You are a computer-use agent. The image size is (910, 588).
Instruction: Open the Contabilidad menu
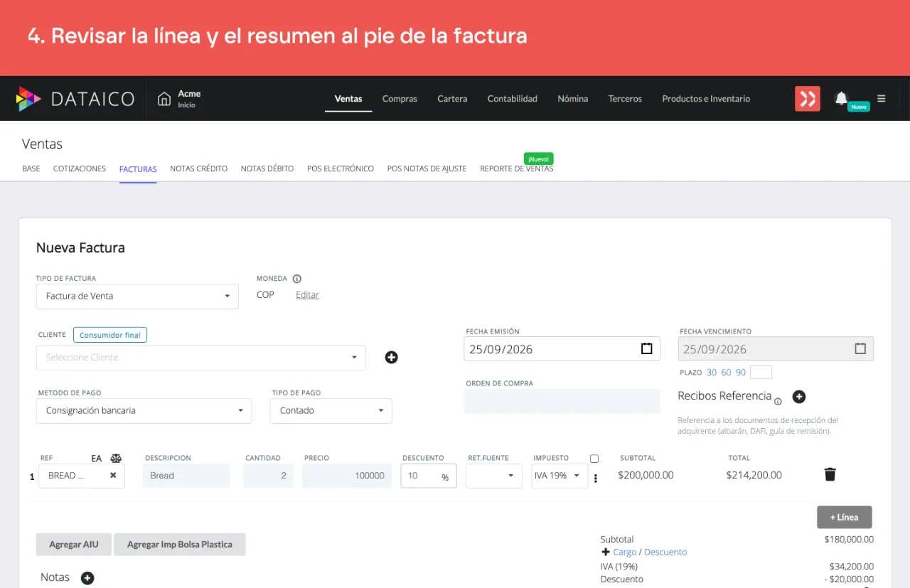pos(512,99)
